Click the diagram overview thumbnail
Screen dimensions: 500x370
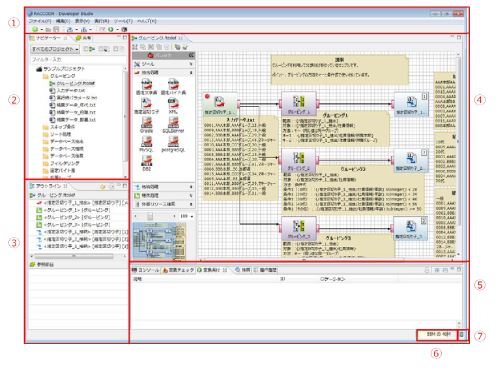(x=159, y=240)
